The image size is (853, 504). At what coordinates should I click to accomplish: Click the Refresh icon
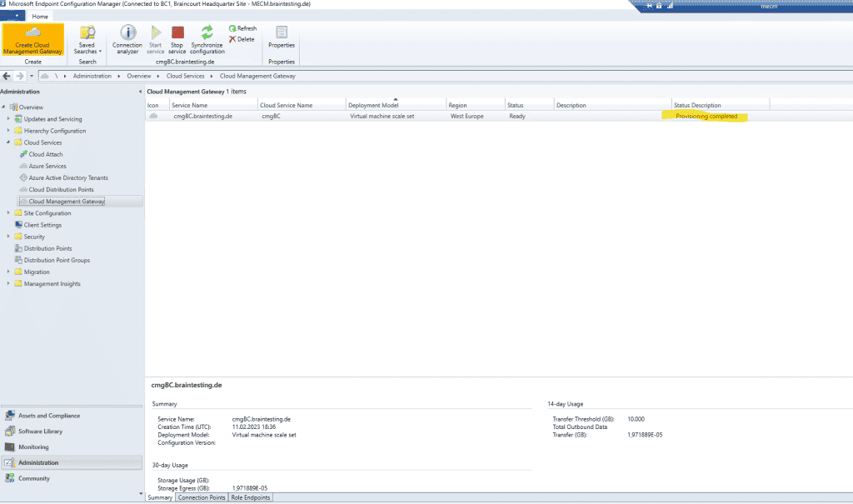point(242,27)
